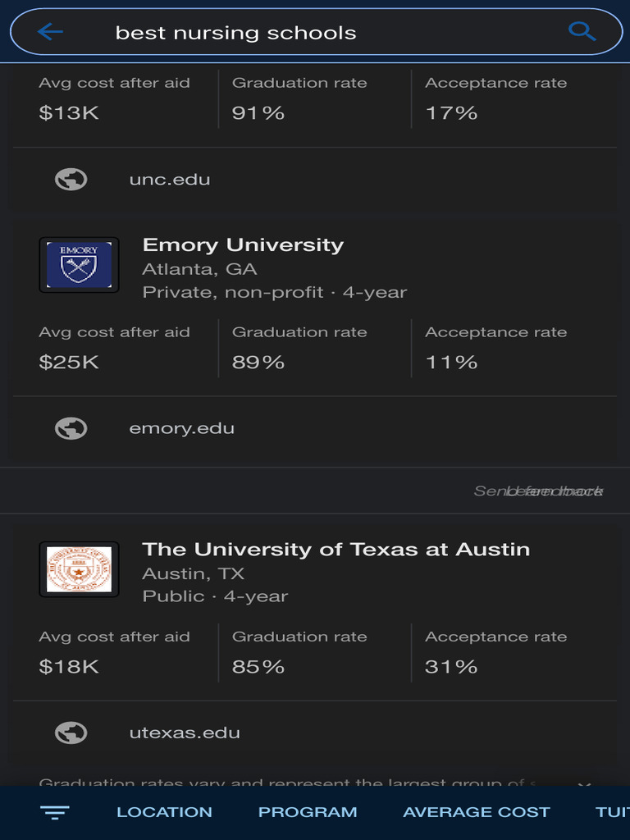Expand the graduation rates disclaimer chevron
The image size is (630, 840).
tap(584, 783)
